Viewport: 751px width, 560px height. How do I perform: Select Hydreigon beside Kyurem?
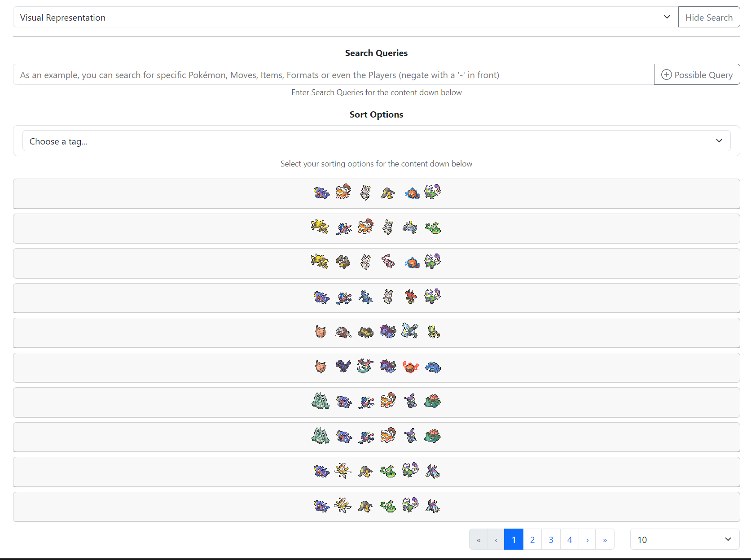pyautogui.click(x=388, y=332)
